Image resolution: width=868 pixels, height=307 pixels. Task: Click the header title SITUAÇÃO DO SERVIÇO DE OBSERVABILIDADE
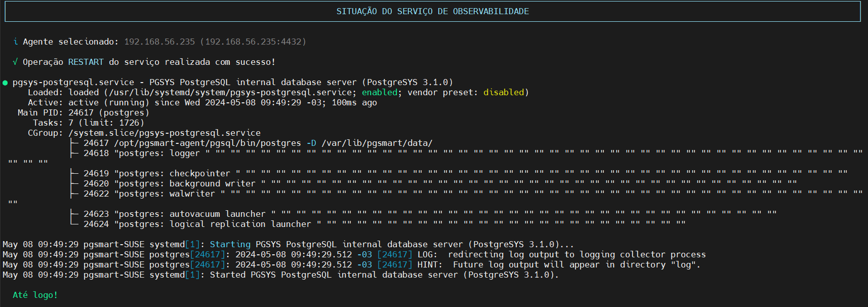coord(433,11)
